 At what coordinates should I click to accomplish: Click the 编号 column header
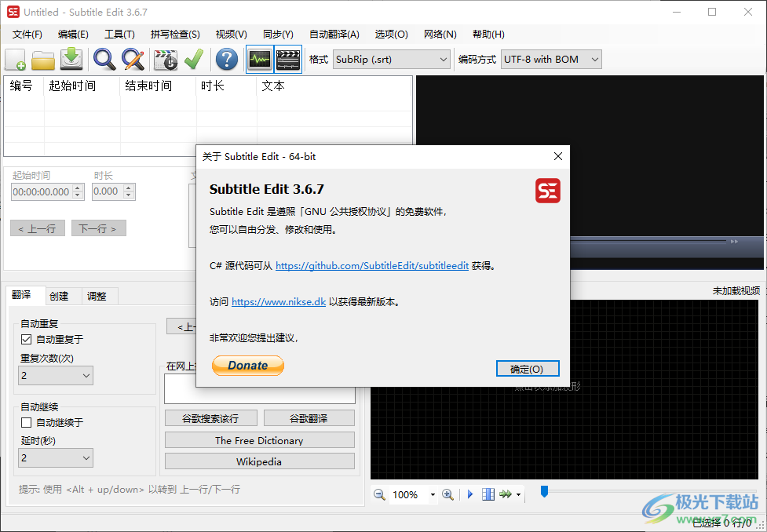pos(24,86)
